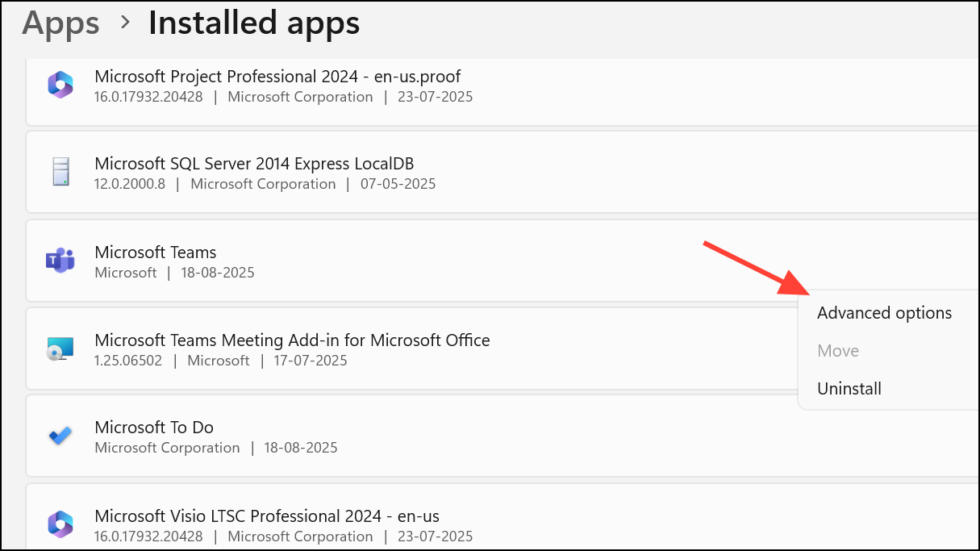Click the Microsoft Project Professional app icon
Viewport: 980px width, 551px height.
60,85
